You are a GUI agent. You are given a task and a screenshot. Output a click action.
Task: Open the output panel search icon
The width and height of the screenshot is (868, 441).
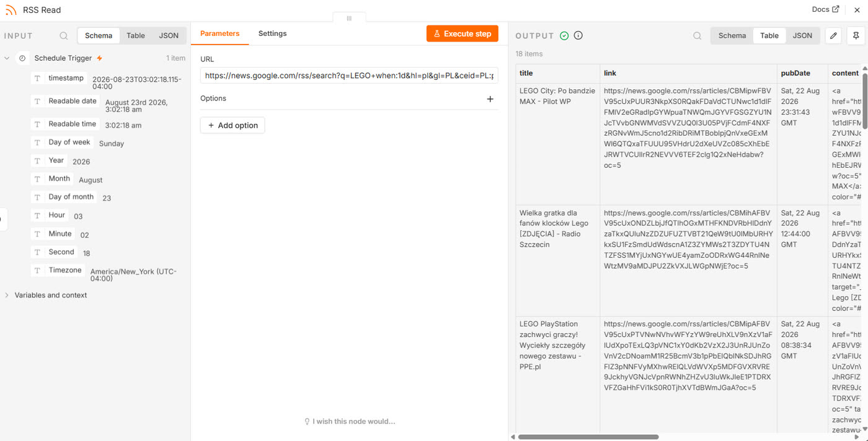pos(697,36)
